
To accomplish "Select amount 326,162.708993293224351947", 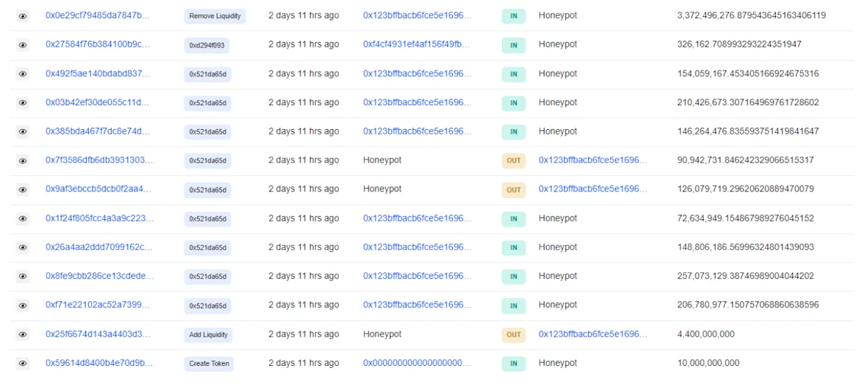I will tap(739, 44).
